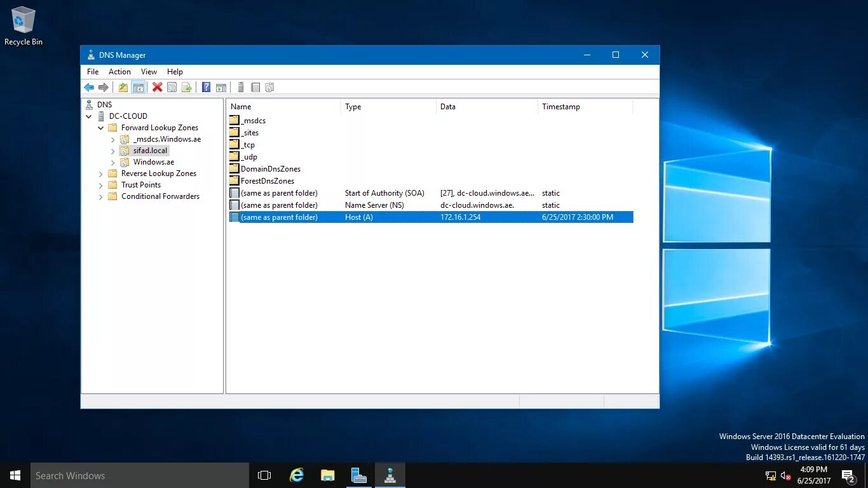Screen dimensions: 868x488
Task: Click the Export List toolbar icon
Action: [x=187, y=87]
